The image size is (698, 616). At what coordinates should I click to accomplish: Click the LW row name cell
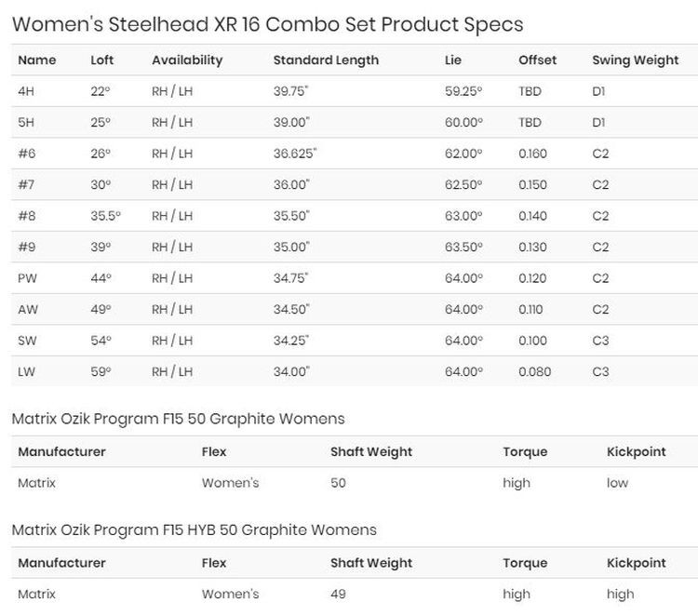[x=27, y=372]
